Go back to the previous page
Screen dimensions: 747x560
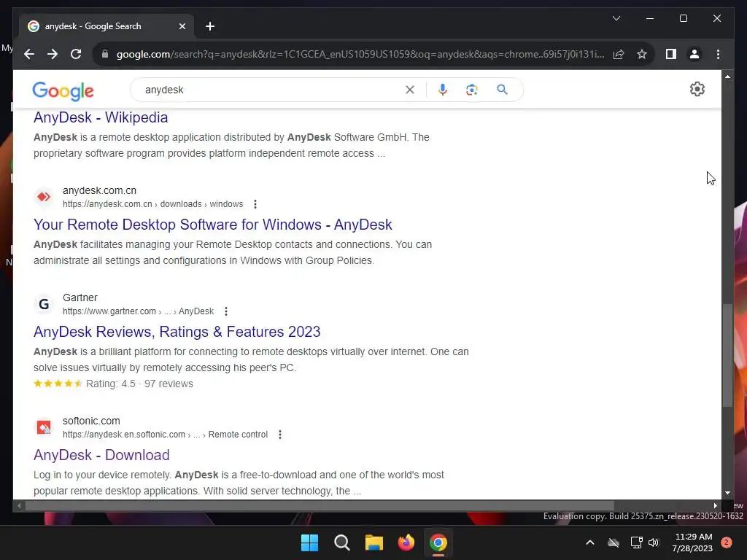pos(29,54)
